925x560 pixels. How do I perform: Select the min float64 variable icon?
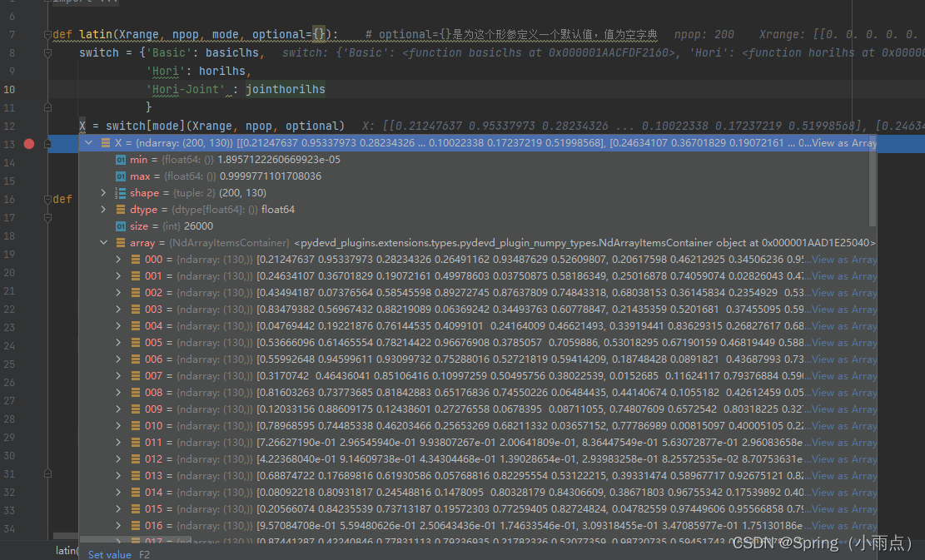point(121,160)
